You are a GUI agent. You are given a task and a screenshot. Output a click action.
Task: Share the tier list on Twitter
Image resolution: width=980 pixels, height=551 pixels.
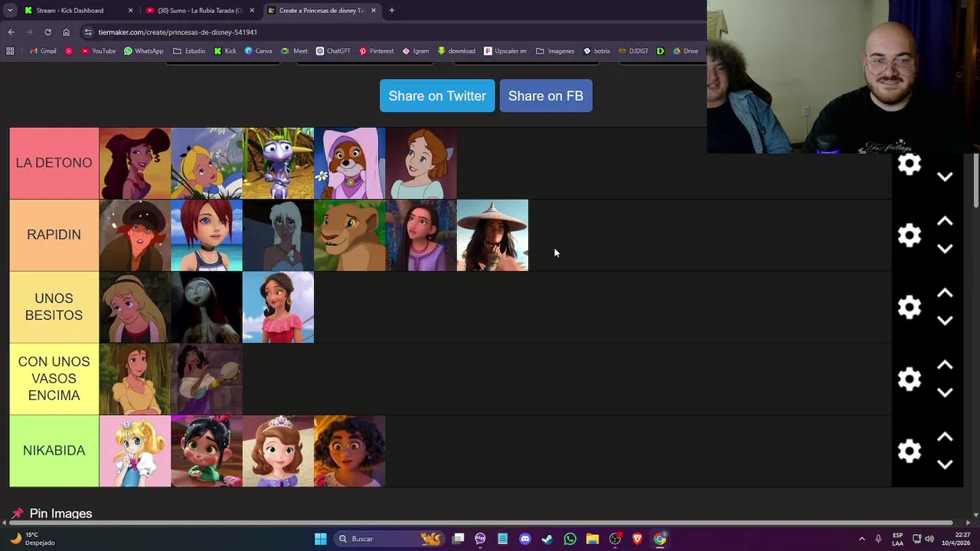437,96
